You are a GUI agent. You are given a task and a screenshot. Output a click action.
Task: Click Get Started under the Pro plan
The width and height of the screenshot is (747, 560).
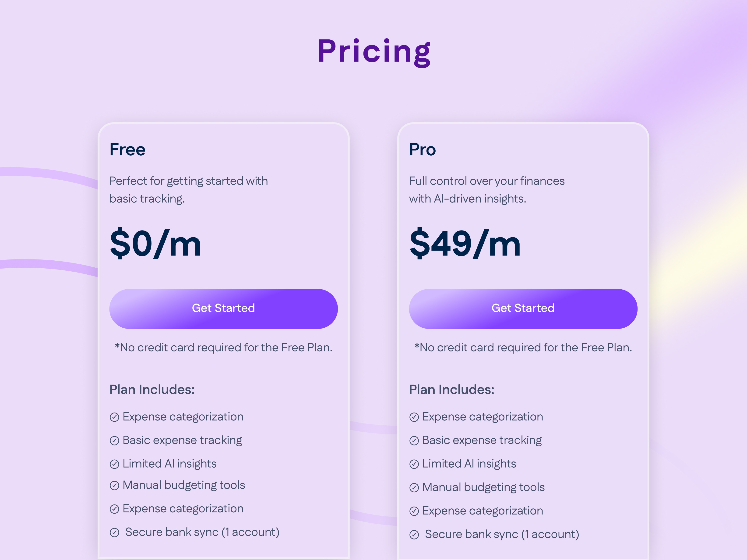[x=523, y=308]
